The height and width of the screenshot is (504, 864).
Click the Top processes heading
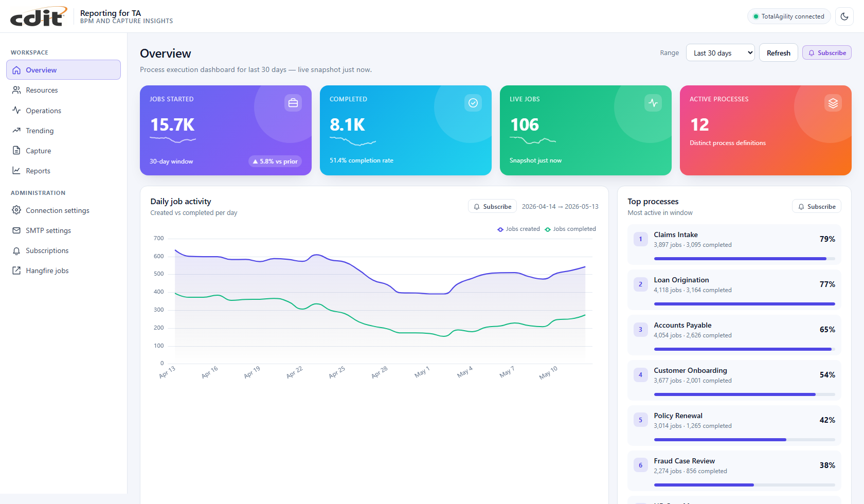[653, 202]
